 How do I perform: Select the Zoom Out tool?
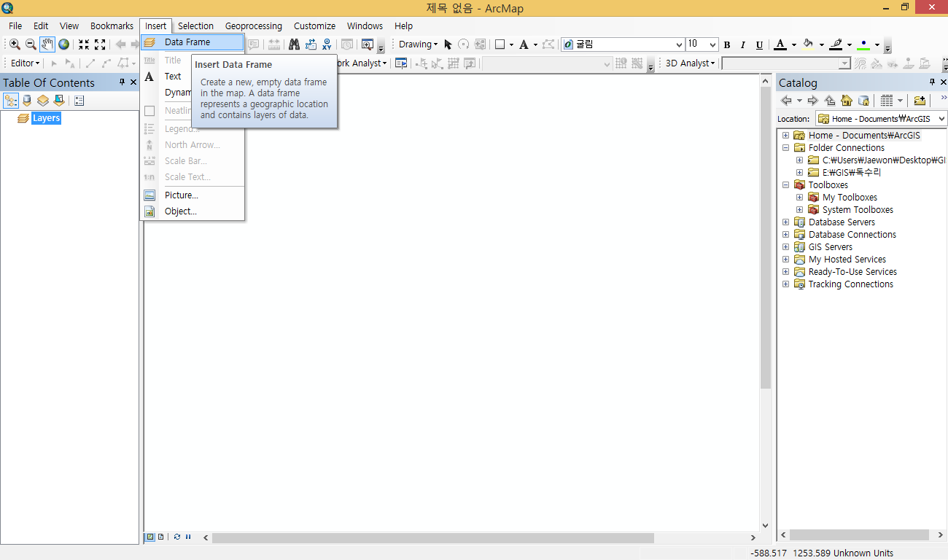pos(31,44)
